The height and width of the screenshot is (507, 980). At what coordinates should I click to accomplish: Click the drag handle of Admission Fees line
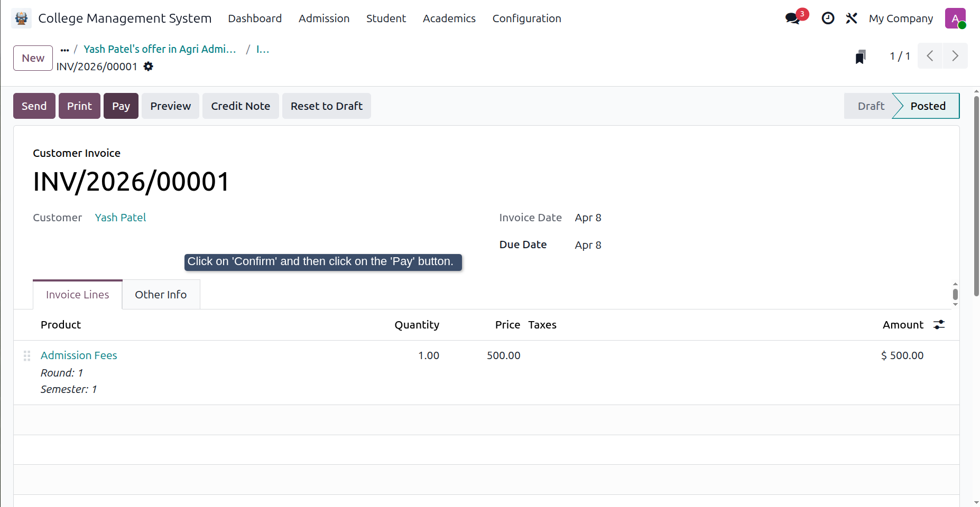pyautogui.click(x=27, y=356)
